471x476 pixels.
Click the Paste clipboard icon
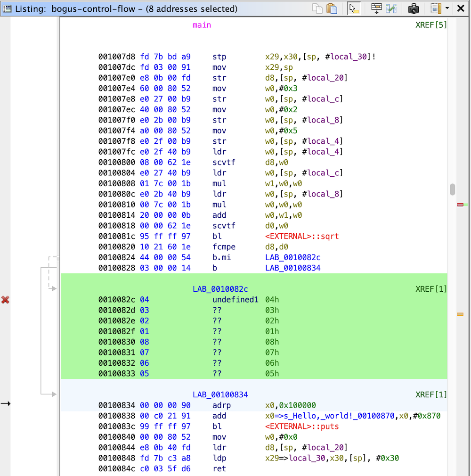332,8
